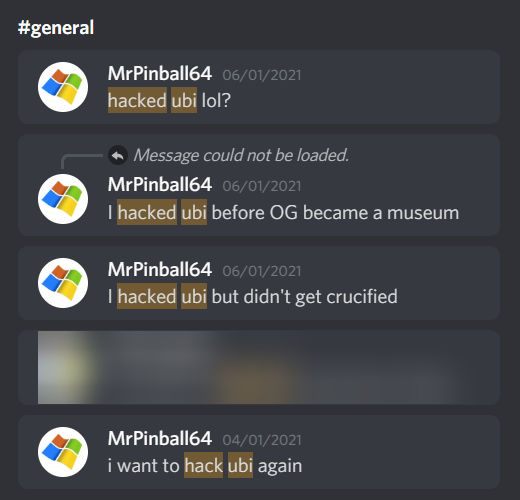Open the 'Message could not be loaded.' reply reference
Screen dimensions: 520x500
(x=241, y=155)
